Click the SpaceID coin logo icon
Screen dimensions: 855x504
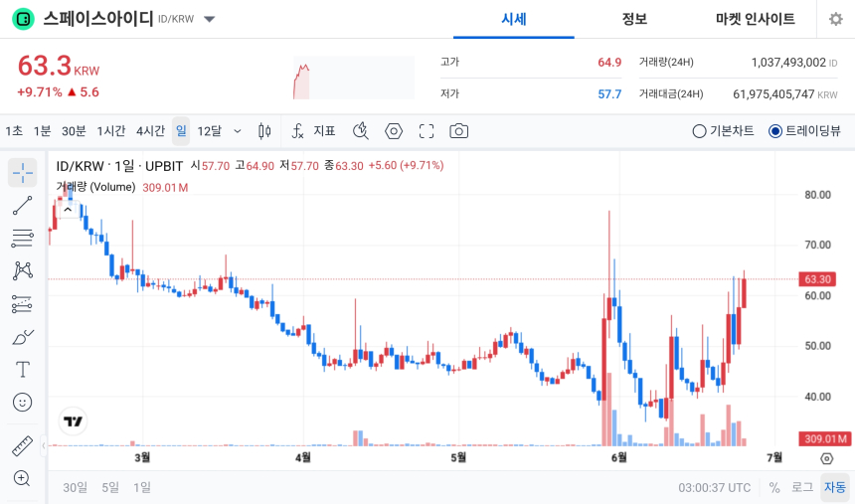[x=24, y=19]
